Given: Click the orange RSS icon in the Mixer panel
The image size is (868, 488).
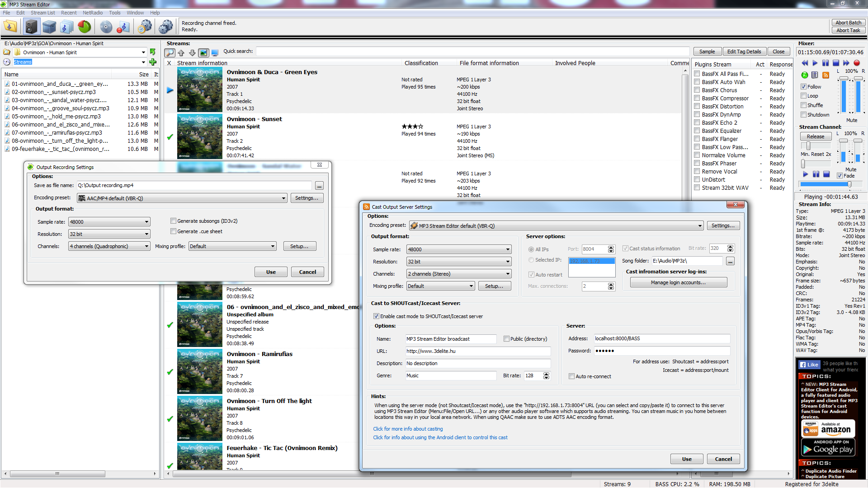Looking at the screenshot, I should 825,75.
